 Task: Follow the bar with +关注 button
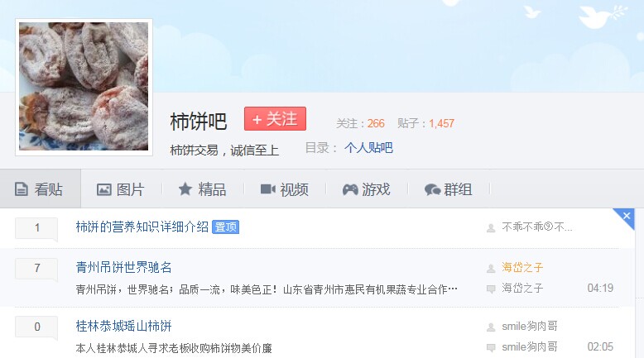[x=275, y=118]
